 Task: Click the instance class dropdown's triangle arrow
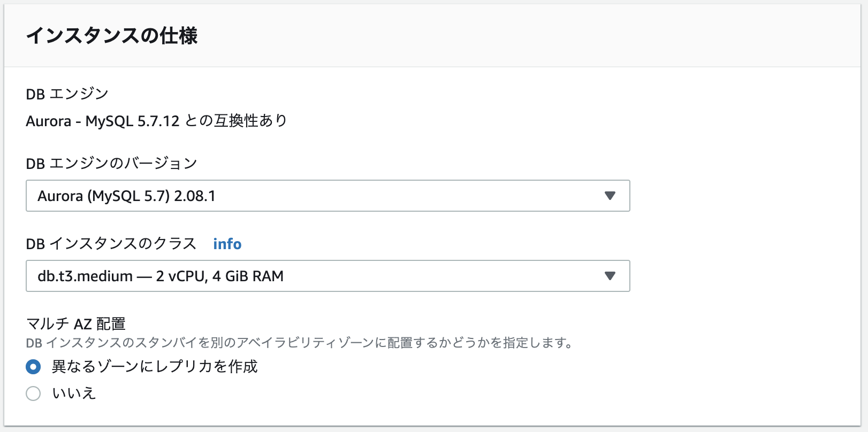tap(609, 276)
